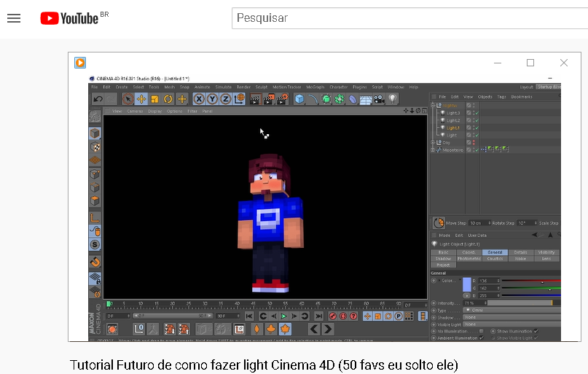
Task: Switch to the Basic tab
Action: [x=443, y=252]
